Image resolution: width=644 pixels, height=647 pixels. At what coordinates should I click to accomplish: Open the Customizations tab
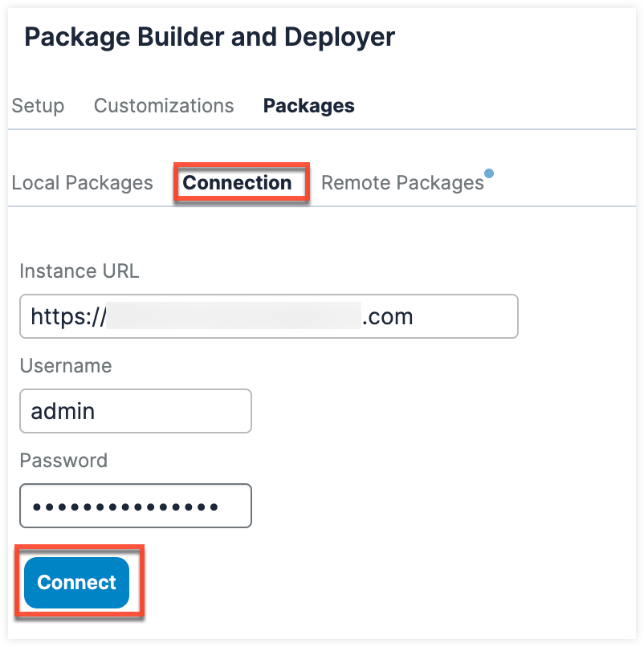tap(164, 106)
